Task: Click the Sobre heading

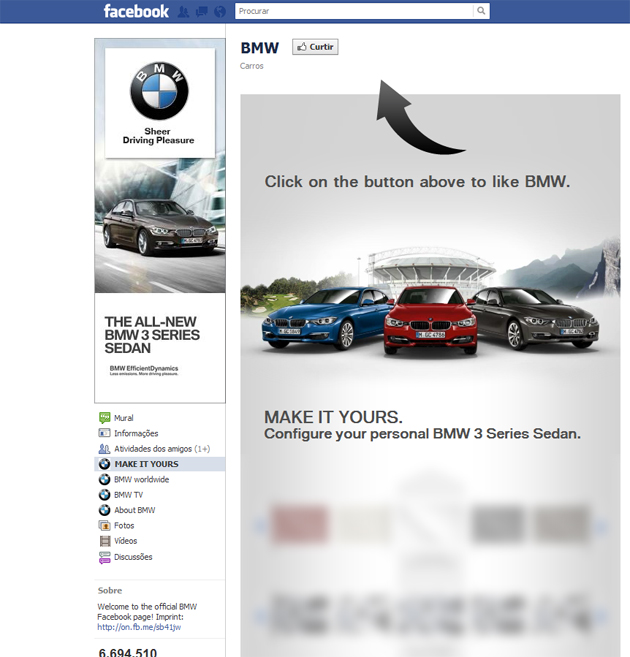Action: (110, 590)
